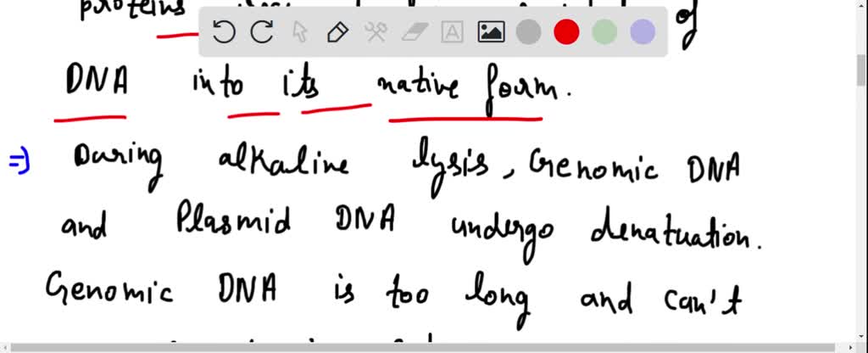868x353 pixels.
Task: Choose the gray color swatch
Action: click(x=529, y=32)
